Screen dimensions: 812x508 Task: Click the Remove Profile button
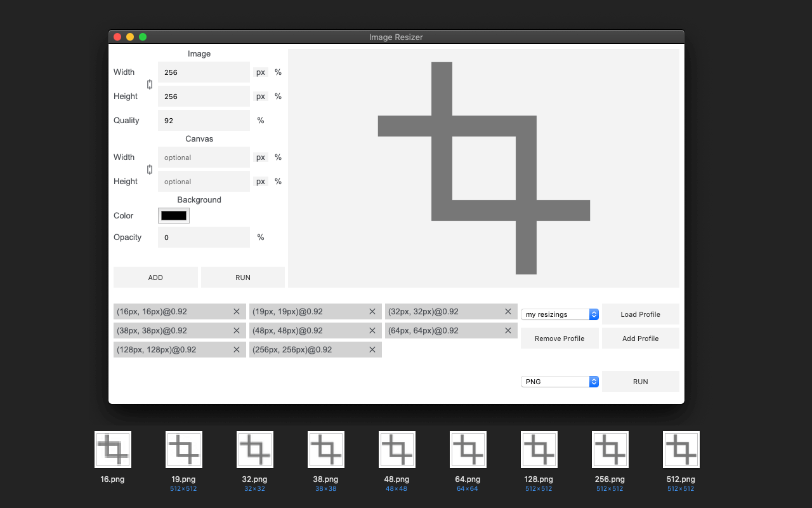(560, 338)
